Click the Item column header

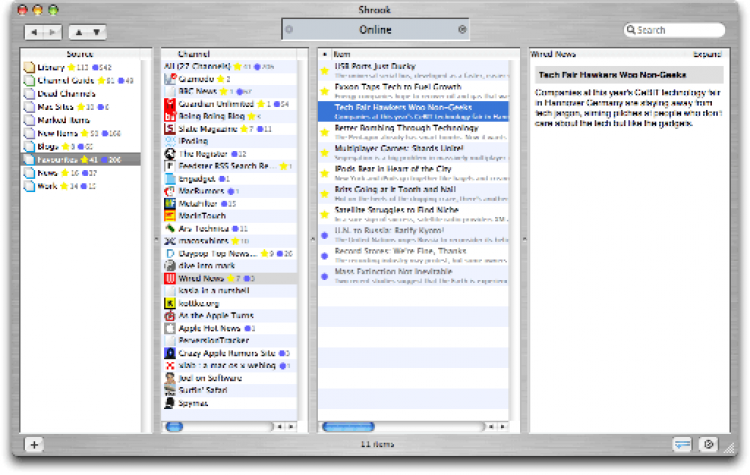coord(419,54)
